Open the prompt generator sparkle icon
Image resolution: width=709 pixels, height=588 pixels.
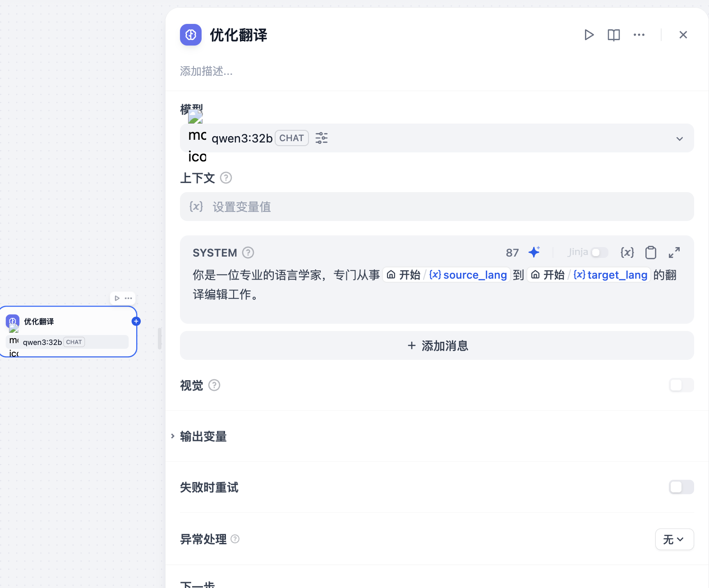coord(534,252)
